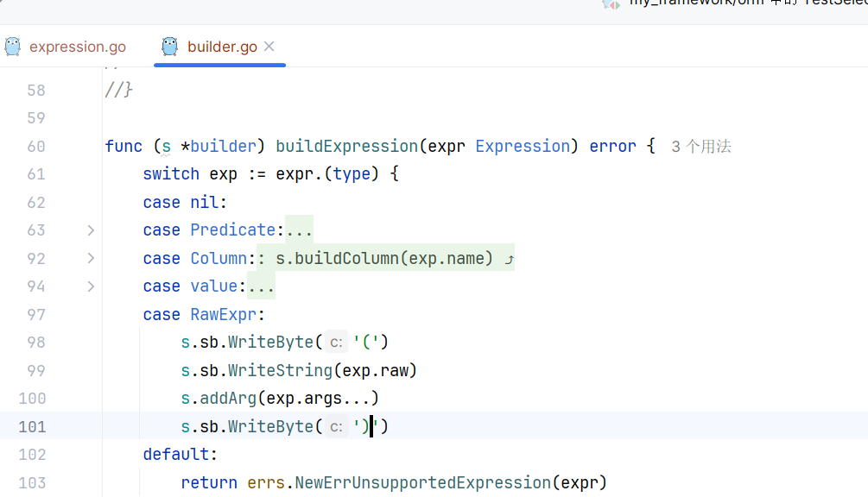Click the folded ellipsis after Predicate:

click(x=299, y=230)
